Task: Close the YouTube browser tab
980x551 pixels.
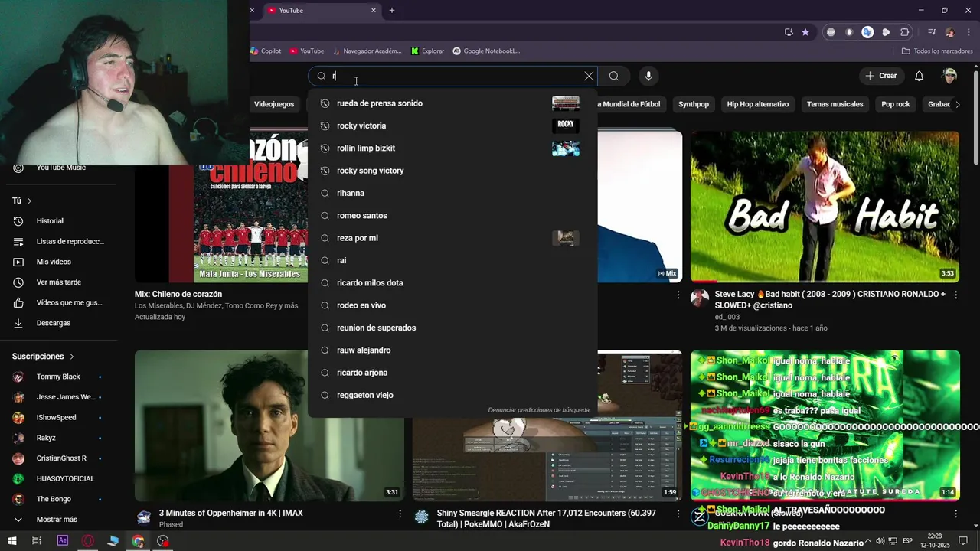Action: (374, 11)
